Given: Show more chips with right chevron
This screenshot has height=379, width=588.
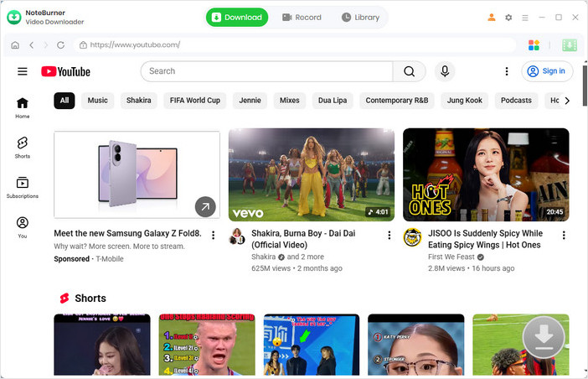Looking at the screenshot, I should [566, 101].
